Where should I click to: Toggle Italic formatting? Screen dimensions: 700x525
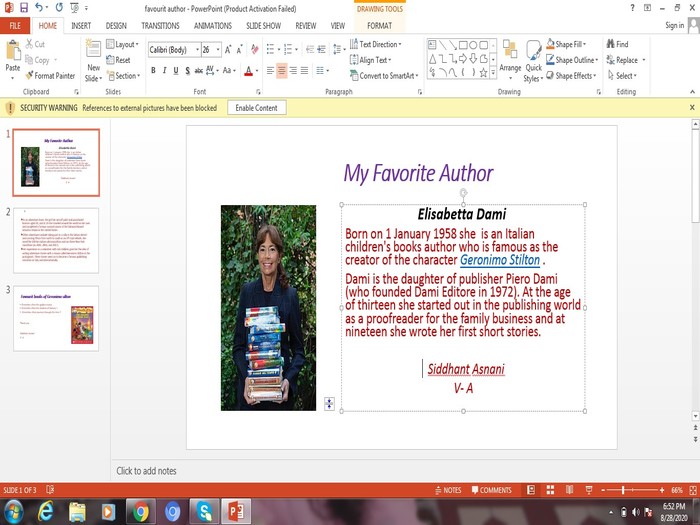[164, 71]
